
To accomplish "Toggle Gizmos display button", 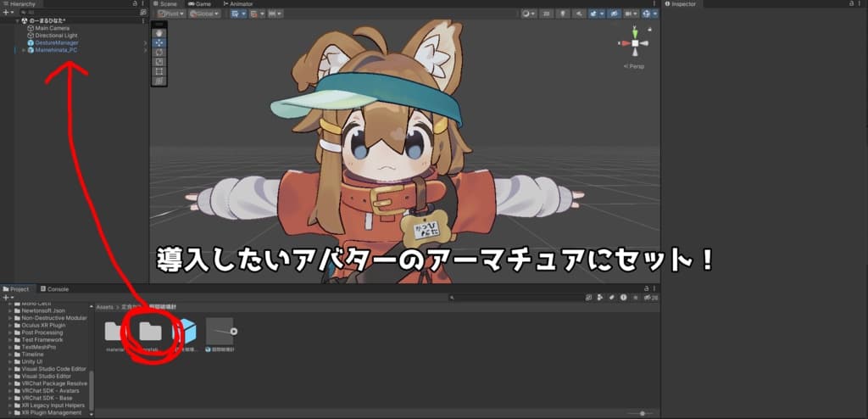I will coord(645,14).
